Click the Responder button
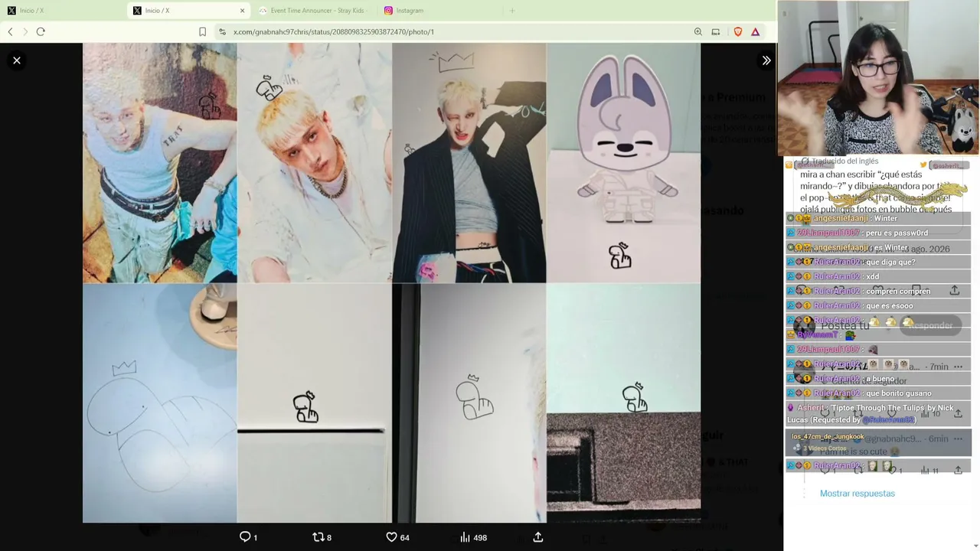The width and height of the screenshot is (980, 551). 929,325
